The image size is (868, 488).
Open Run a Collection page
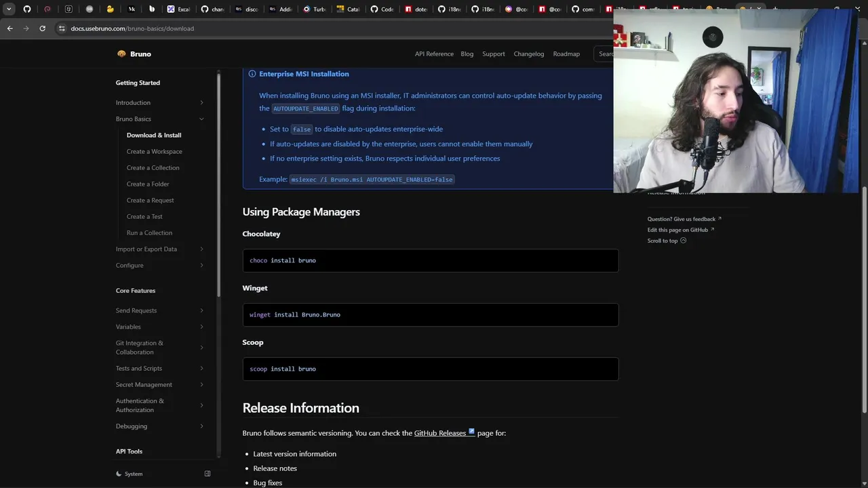[x=149, y=232]
